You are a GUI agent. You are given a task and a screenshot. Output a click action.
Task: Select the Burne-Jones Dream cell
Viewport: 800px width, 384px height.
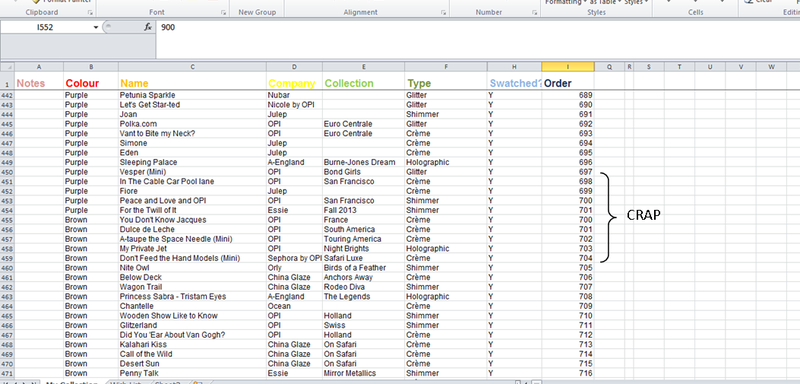[x=364, y=162]
